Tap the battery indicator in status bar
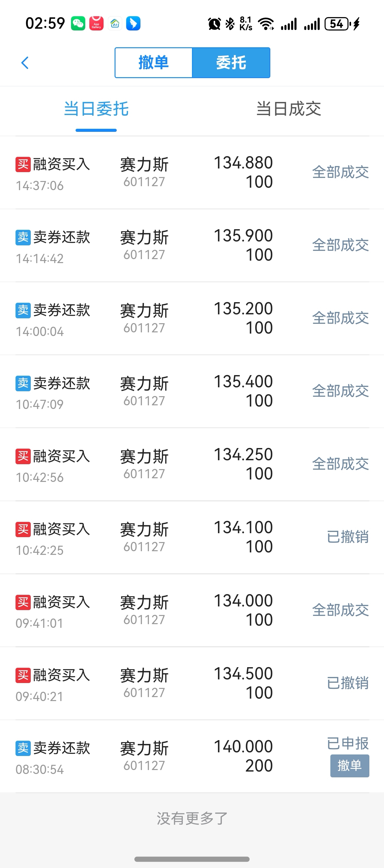Screen dimensions: 384x868 coord(338,24)
